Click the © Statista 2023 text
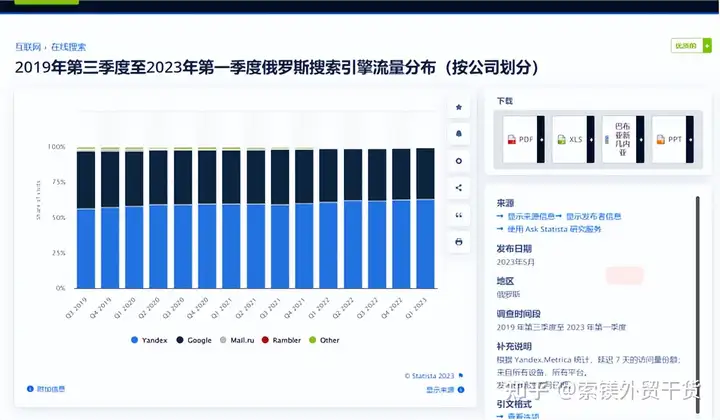 click(429, 375)
